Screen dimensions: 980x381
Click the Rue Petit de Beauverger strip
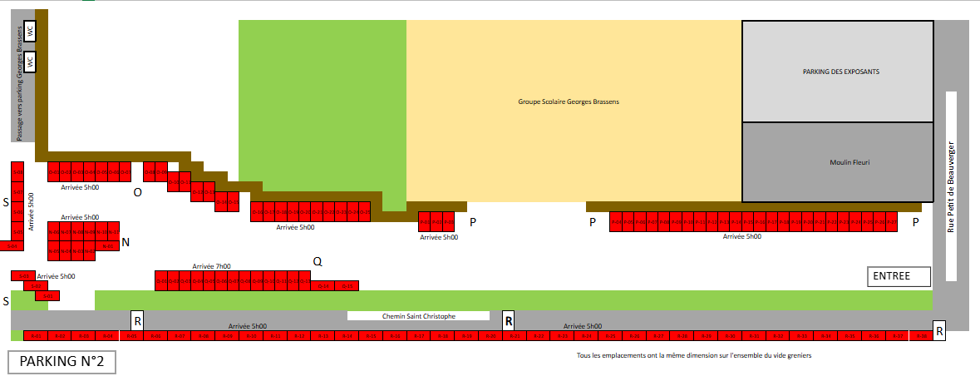coord(951,186)
